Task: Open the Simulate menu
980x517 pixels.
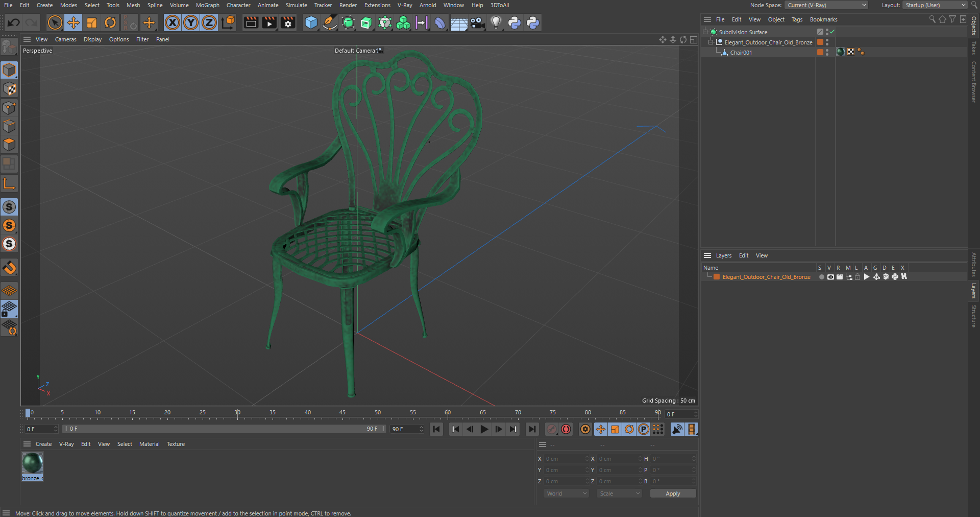Action: coord(296,5)
